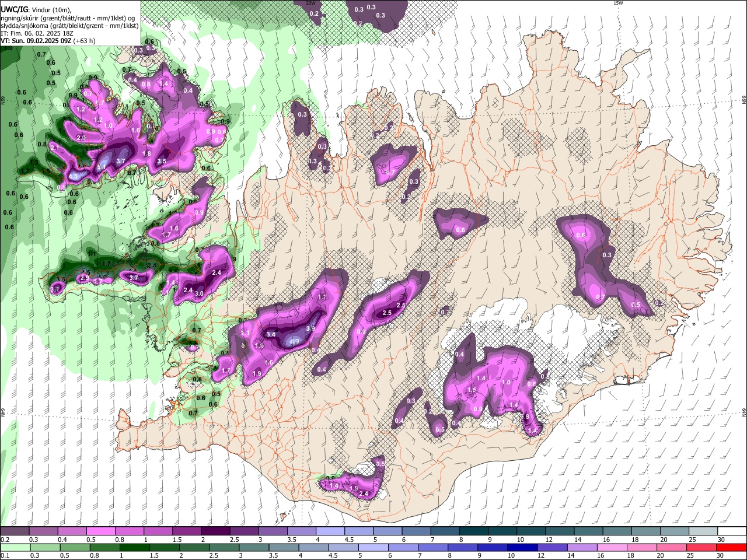Pick the white swatch after 30 in snow legend

tap(732, 531)
